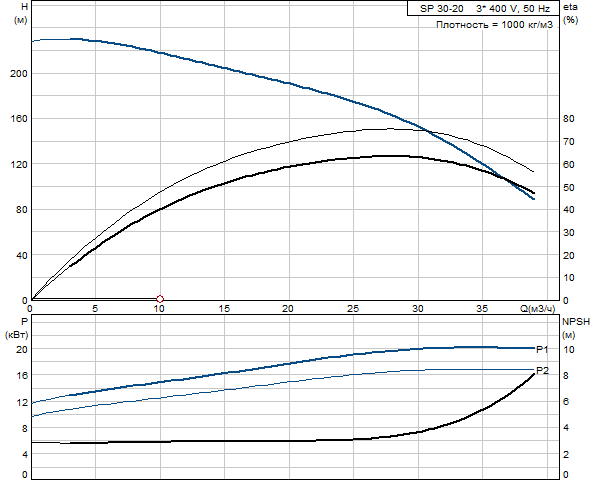592x480 pixels.
Task: Click the 30 tick on flow axis
Action: (418, 309)
